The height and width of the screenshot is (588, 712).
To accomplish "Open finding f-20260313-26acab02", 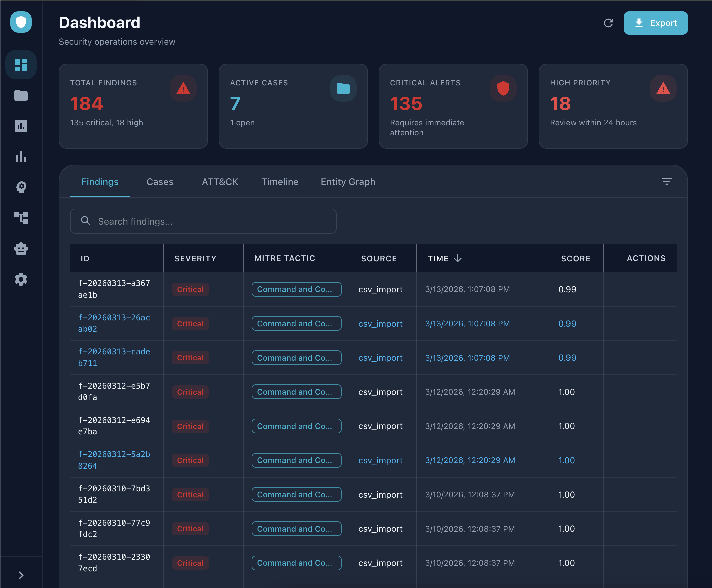I will click(114, 323).
